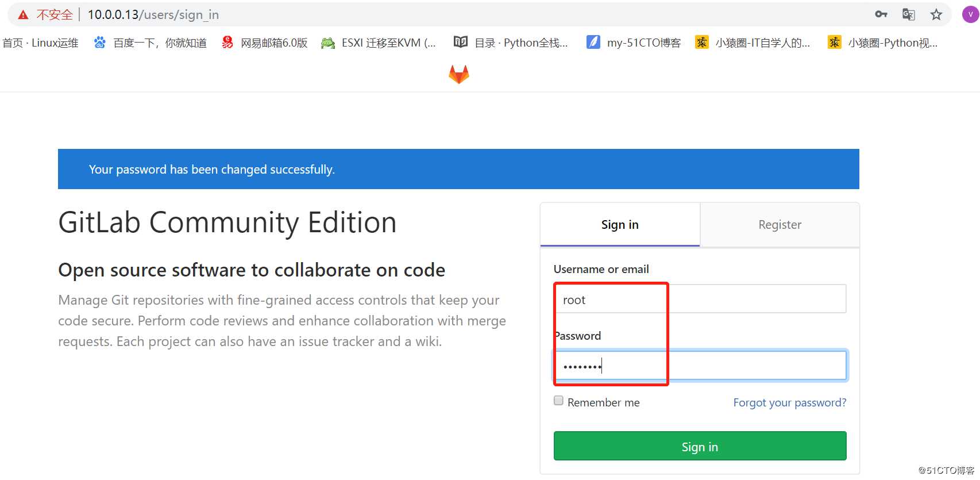This screenshot has height=480, width=980.
Task: Click the insecure site warning icon
Action: pos(23,15)
